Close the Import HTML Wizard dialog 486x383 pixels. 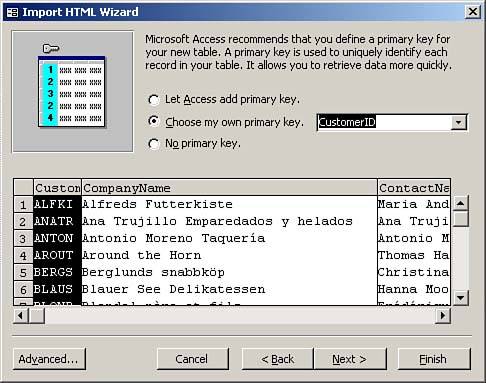[x=473, y=12]
